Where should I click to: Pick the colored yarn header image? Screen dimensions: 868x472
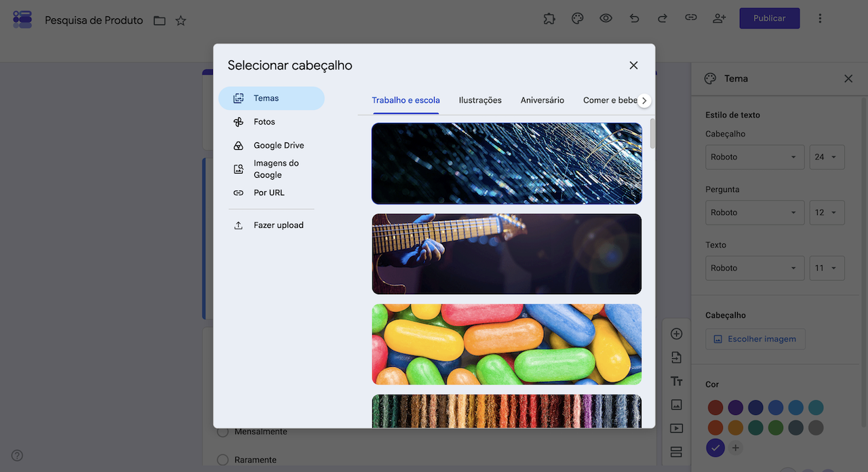pyautogui.click(x=507, y=411)
